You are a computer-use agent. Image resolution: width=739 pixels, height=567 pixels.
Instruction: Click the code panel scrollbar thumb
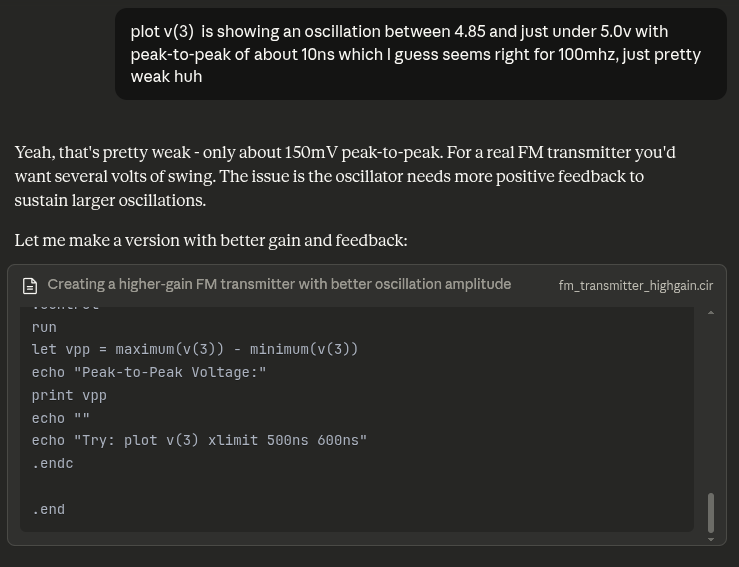coord(711,512)
